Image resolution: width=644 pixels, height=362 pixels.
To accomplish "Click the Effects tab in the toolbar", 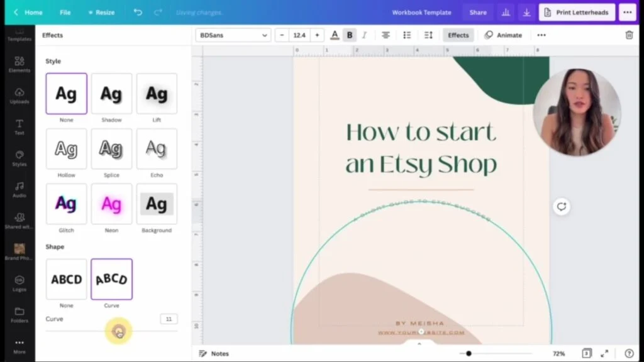I will pyautogui.click(x=458, y=35).
